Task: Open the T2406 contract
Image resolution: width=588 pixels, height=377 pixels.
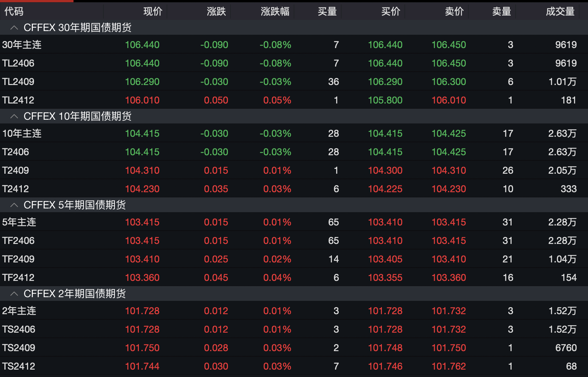Action: (16, 152)
